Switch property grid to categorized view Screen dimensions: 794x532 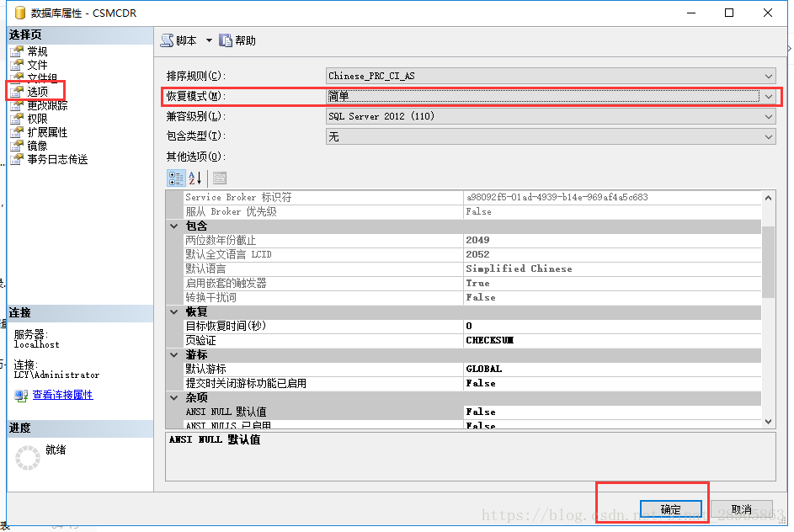[176, 178]
